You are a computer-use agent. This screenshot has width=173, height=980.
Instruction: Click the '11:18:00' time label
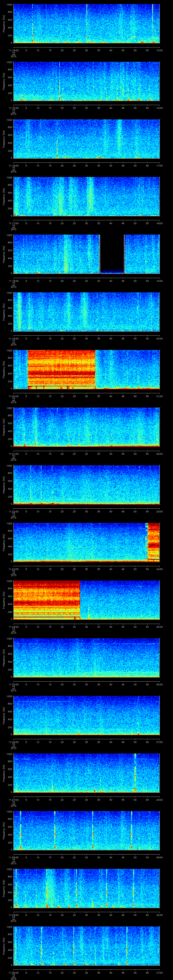click(x=14, y=281)
